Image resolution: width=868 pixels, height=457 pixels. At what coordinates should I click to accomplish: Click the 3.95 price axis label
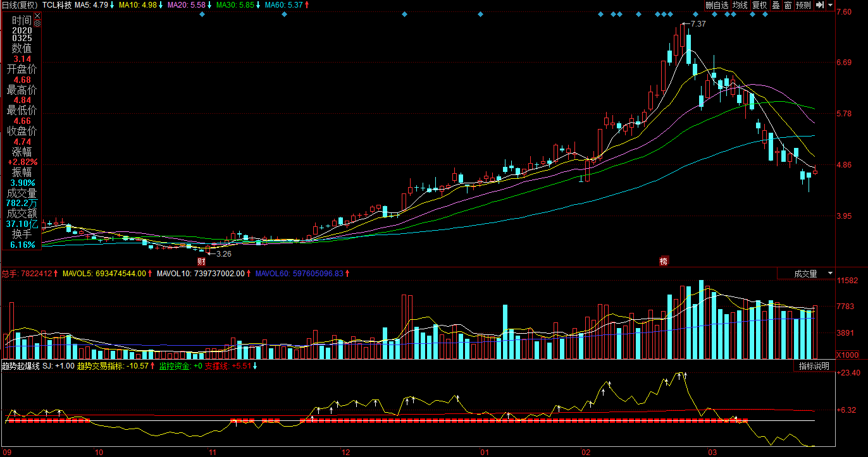tap(844, 216)
